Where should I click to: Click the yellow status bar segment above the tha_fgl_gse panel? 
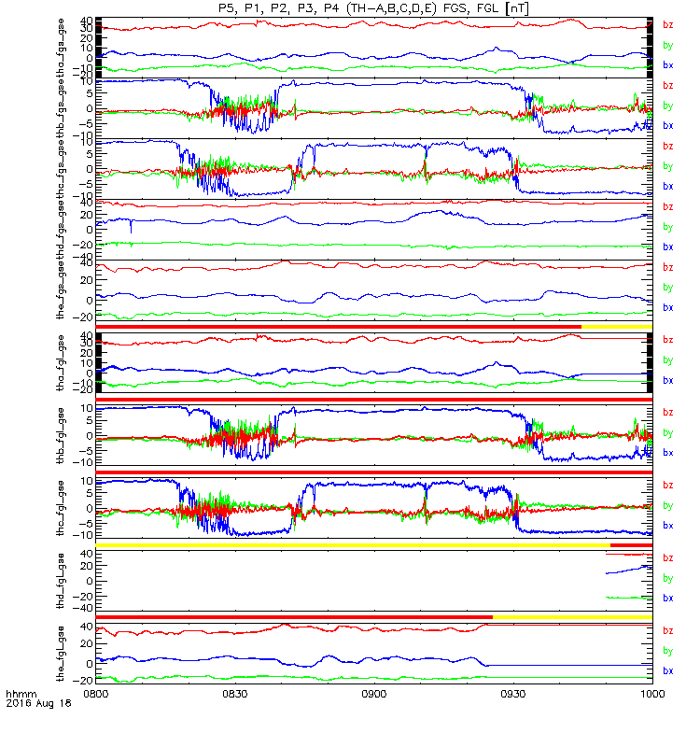tap(617, 327)
